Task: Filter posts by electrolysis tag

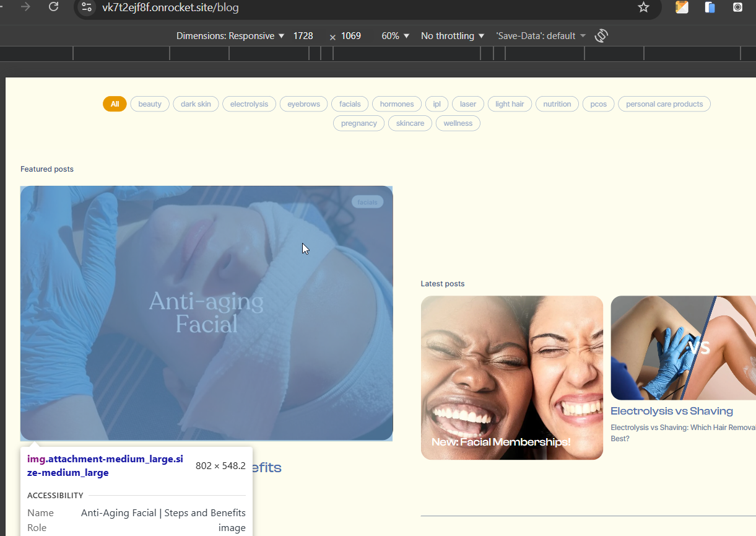Action: point(249,104)
